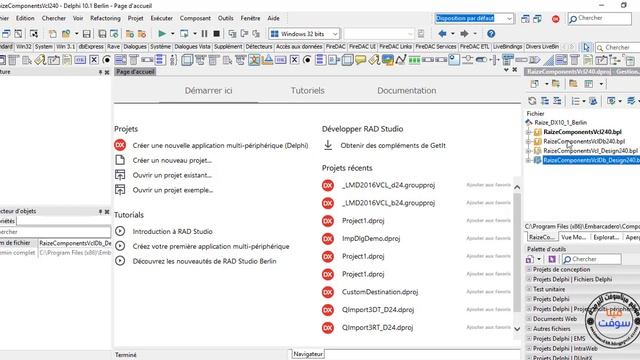Click the green Run play button
Screen dimensions: 640x360
162,33
